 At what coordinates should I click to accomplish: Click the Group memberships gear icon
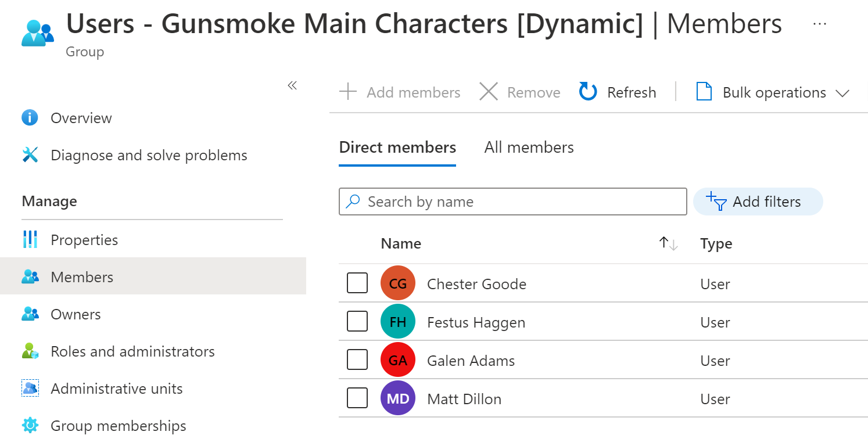tap(30, 426)
